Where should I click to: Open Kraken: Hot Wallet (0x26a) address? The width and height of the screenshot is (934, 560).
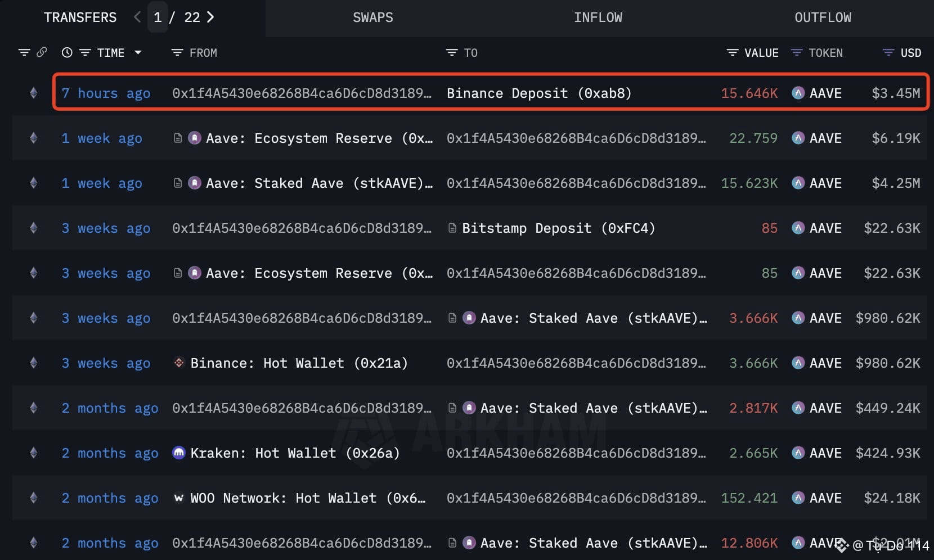coord(295,453)
